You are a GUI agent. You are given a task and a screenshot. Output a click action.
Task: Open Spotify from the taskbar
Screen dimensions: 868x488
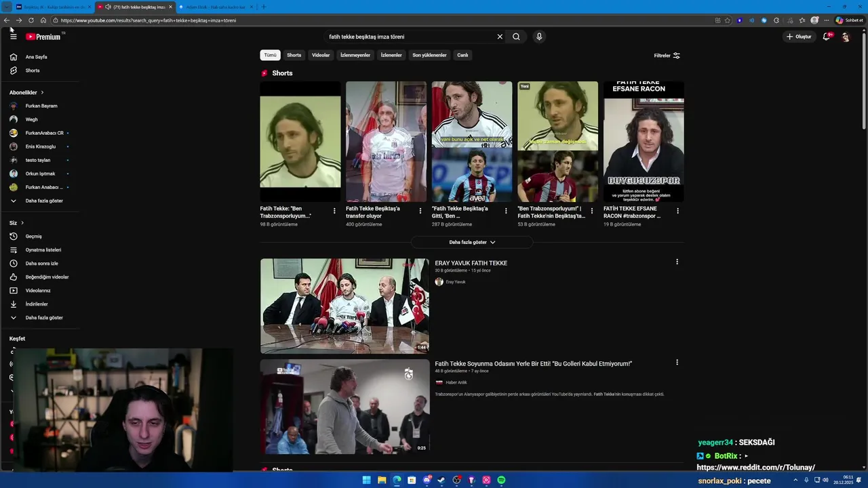(501, 480)
